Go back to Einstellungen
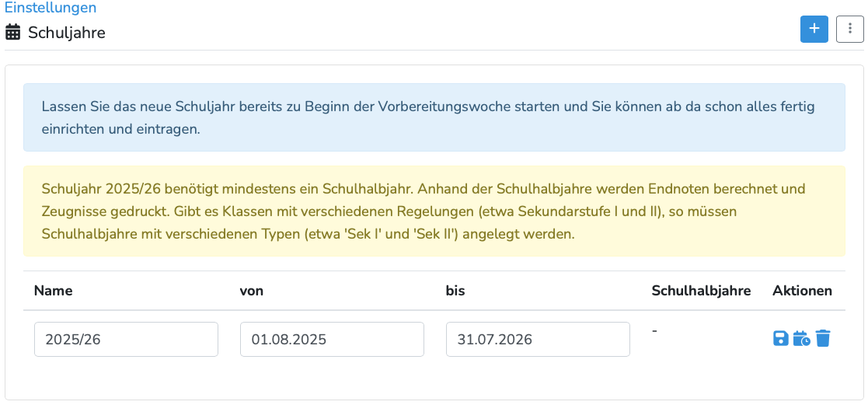Image resolution: width=868 pixels, height=405 pixels. [x=51, y=8]
